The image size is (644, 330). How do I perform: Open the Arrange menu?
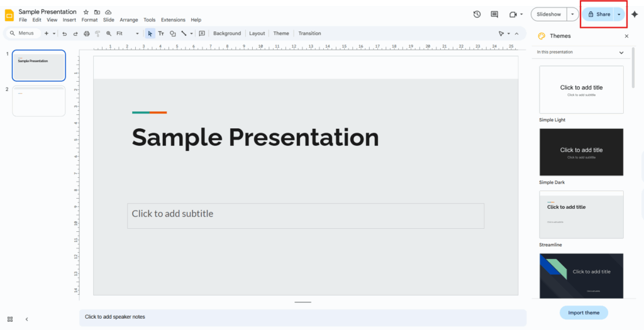click(x=129, y=20)
